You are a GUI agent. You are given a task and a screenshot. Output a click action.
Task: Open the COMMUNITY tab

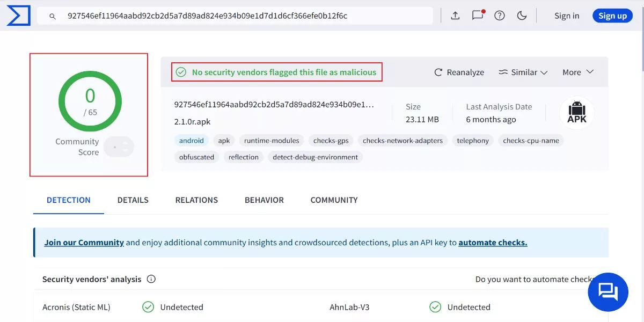pos(334,200)
